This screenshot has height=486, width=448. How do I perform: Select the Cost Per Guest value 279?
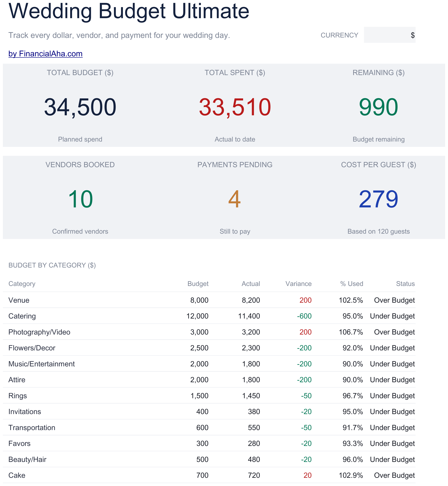(378, 199)
